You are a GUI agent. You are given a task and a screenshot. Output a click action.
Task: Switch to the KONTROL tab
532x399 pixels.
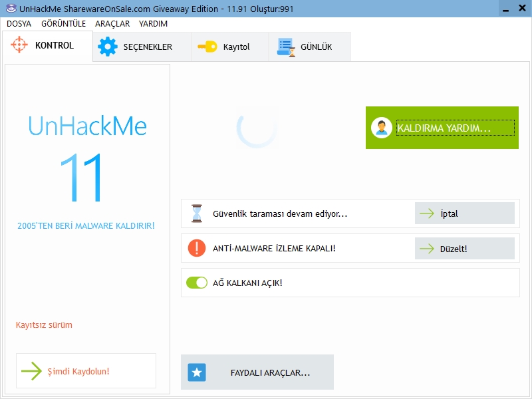(x=47, y=46)
